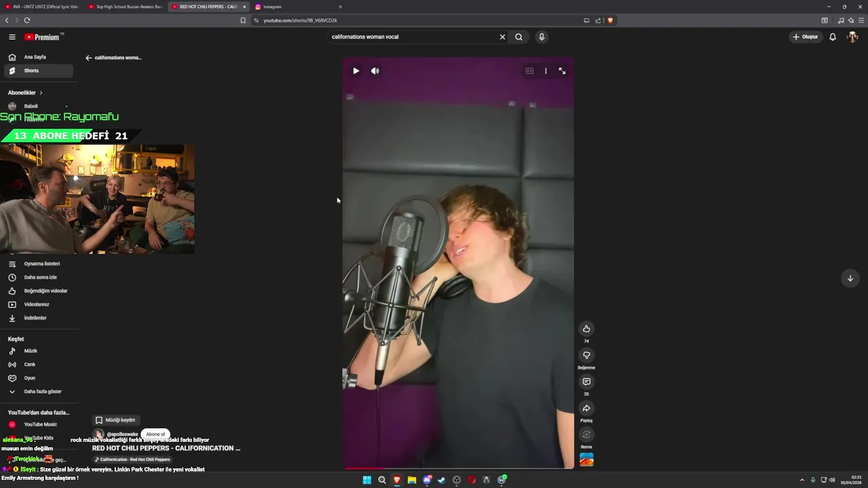Open Daha sonra izle list

(38, 277)
